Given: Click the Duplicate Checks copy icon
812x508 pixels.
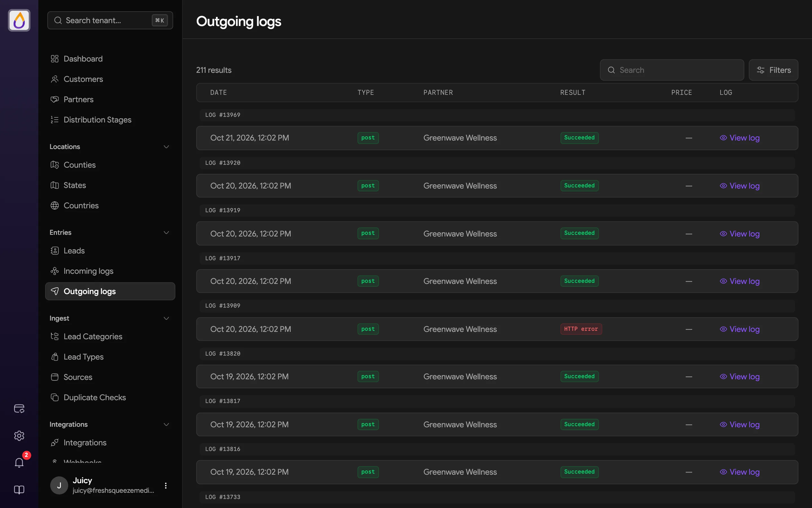Looking at the screenshot, I should click(55, 397).
